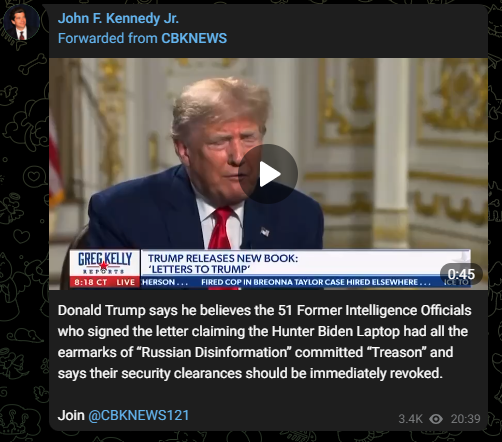
Task: Click the 'Trump Releases New Book' chyron
Action: point(223,263)
